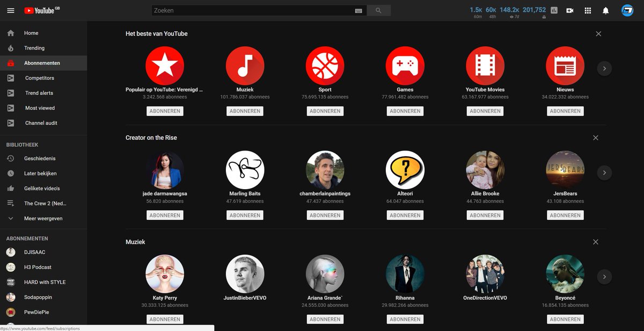Click the Gelikete video's thumbs-up icon

click(x=11, y=189)
